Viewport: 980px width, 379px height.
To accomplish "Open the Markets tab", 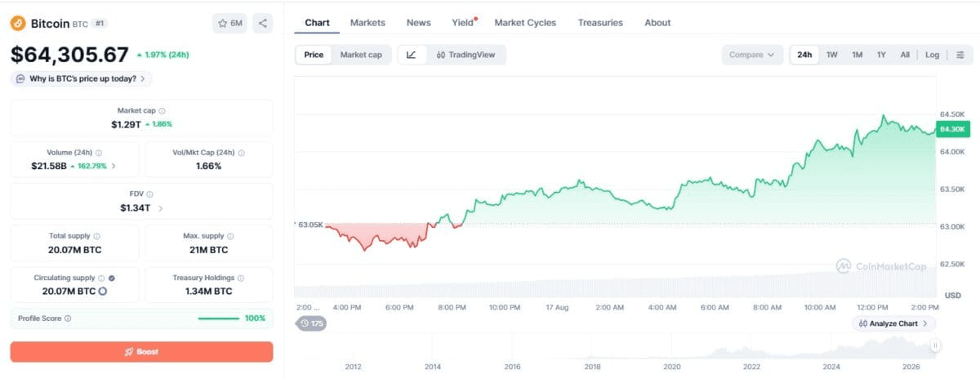I will (367, 23).
